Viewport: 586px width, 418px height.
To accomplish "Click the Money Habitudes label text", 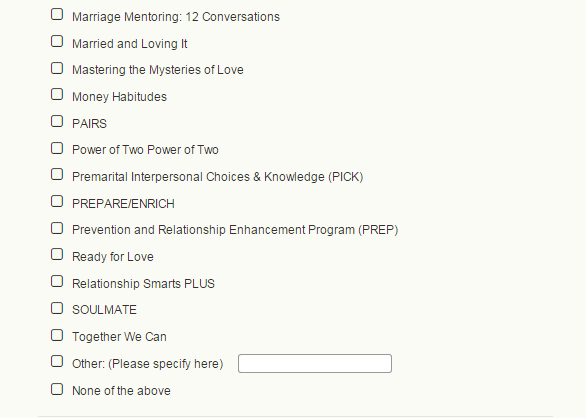I will tap(119, 97).
